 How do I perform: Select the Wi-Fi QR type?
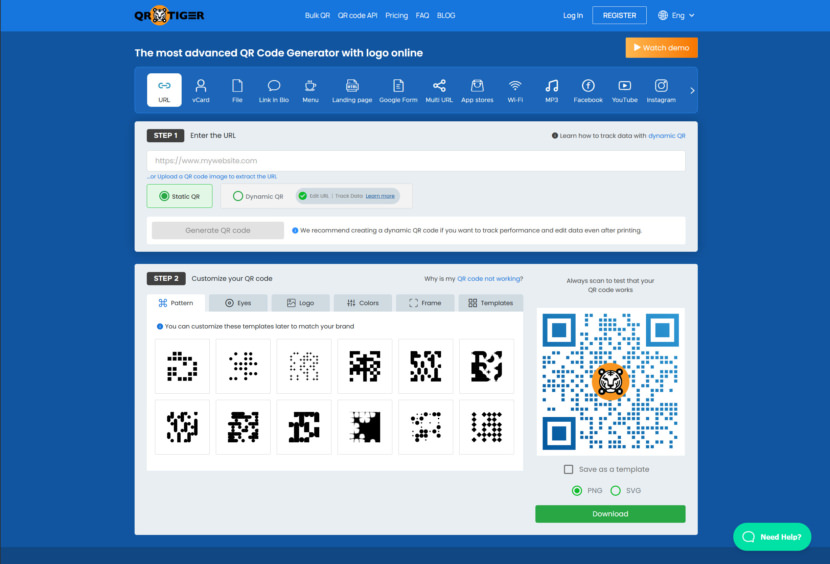point(515,91)
